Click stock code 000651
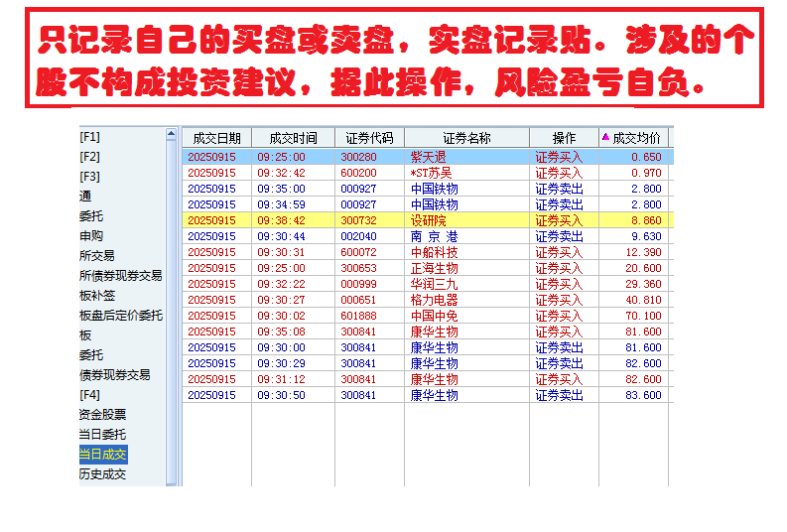The width and height of the screenshot is (787, 532). [358, 300]
